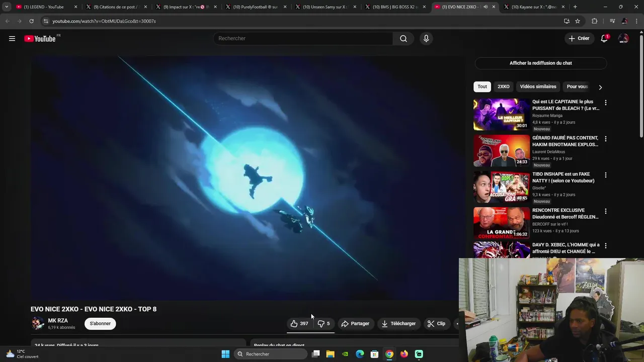Focus the YouTube Rechercher search field
The width and height of the screenshot is (644, 362).
click(303, 39)
